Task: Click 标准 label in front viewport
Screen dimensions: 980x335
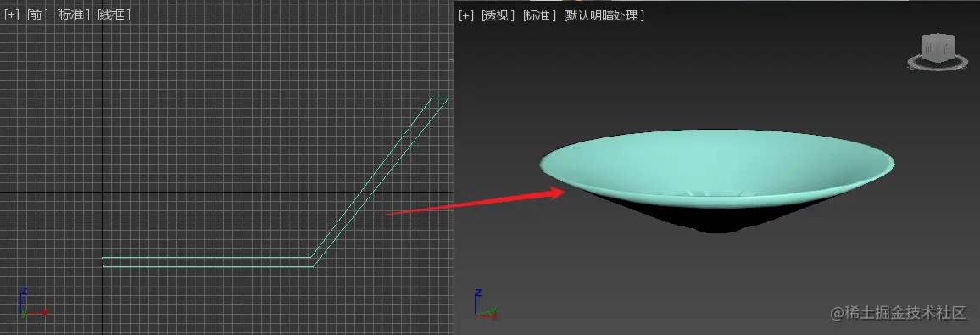Action: click(74, 15)
